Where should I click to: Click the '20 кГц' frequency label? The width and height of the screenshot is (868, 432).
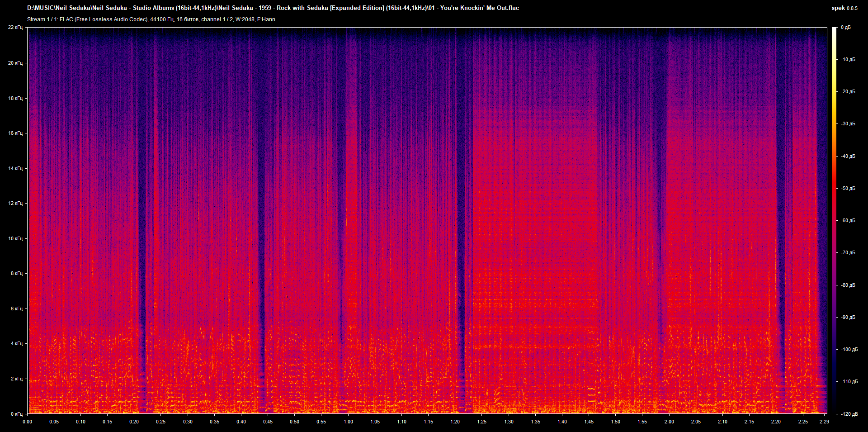point(15,63)
